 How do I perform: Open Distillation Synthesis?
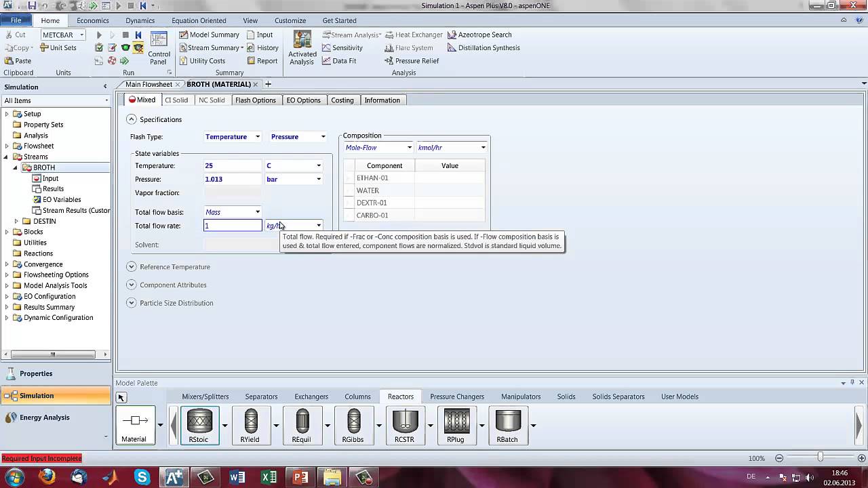[x=484, y=47]
